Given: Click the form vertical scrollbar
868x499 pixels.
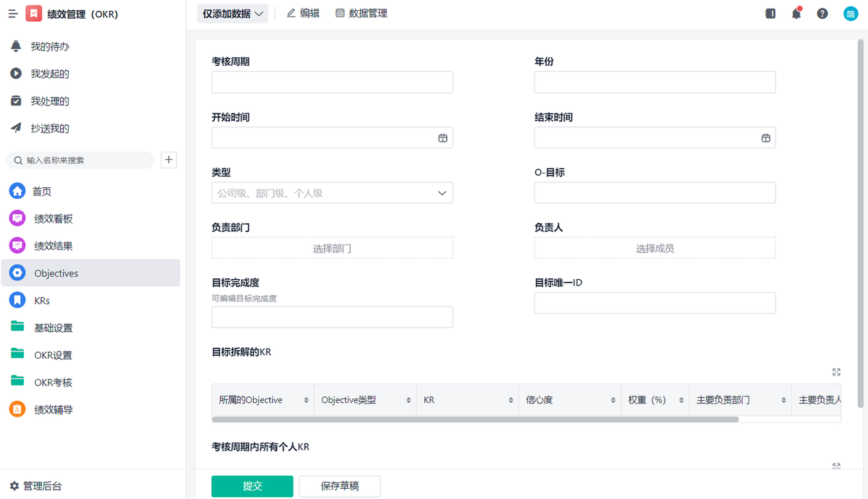Looking at the screenshot, I should pyautogui.click(x=860, y=223).
